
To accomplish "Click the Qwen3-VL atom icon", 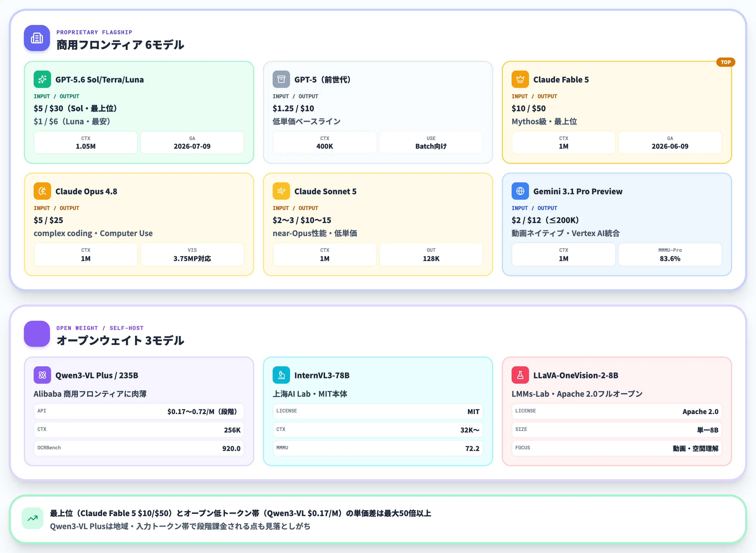I will pos(42,375).
